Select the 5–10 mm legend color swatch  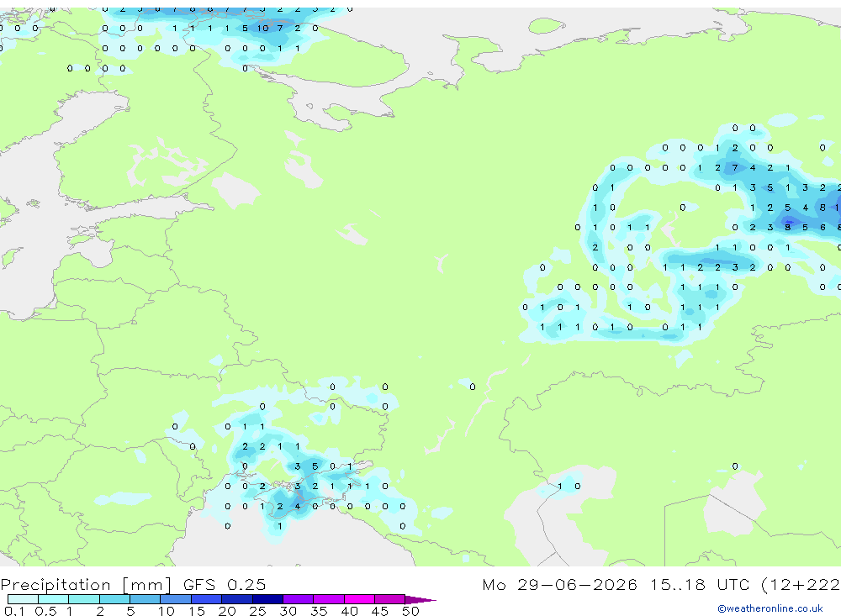tap(145, 599)
